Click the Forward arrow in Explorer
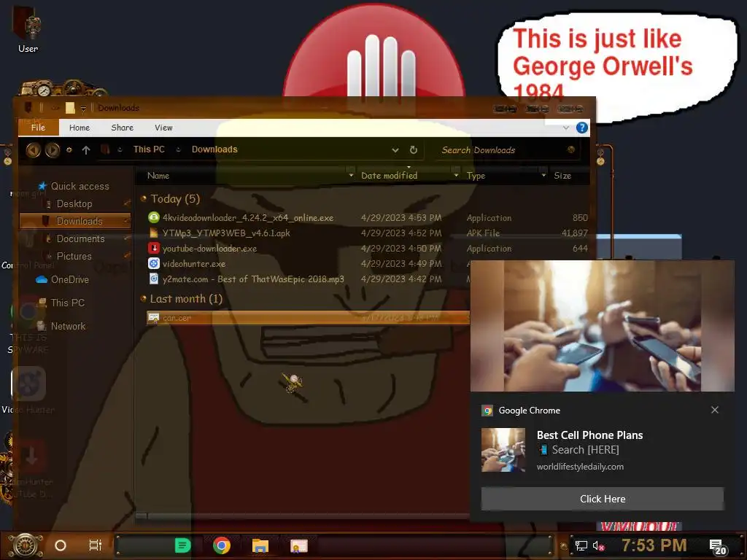This screenshot has width=747, height=560. click(x=53, y=150)
